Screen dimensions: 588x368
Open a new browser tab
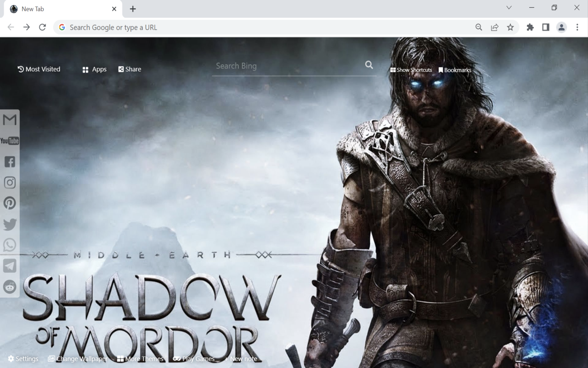(133, 9)
